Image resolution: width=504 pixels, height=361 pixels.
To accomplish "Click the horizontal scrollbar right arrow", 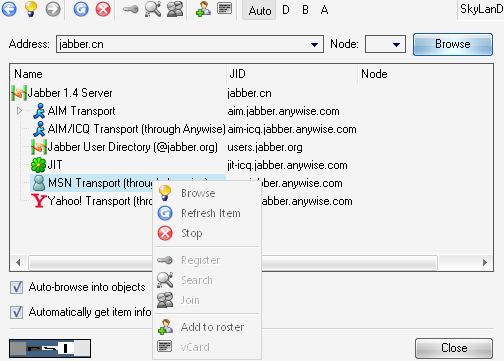I will point(485,263).
